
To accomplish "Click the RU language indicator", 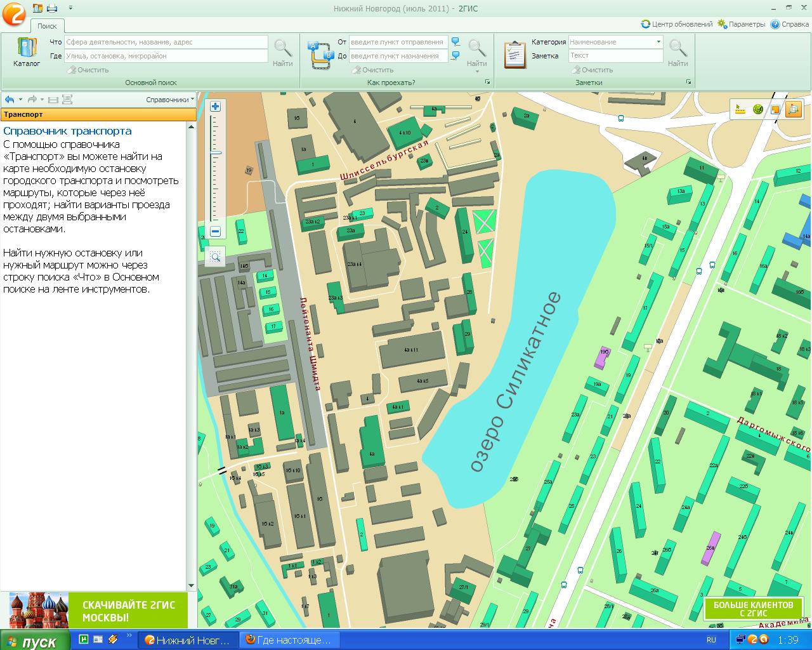I will pos(711,640).
